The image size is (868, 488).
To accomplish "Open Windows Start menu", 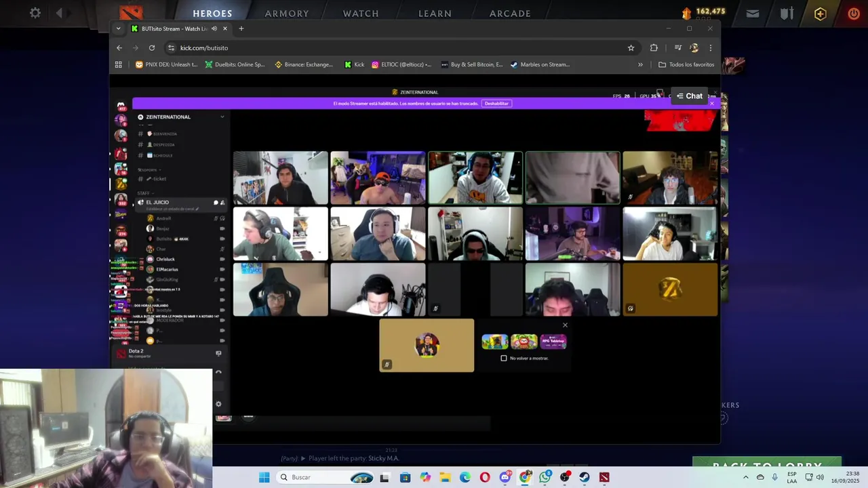I will point(264,477).
